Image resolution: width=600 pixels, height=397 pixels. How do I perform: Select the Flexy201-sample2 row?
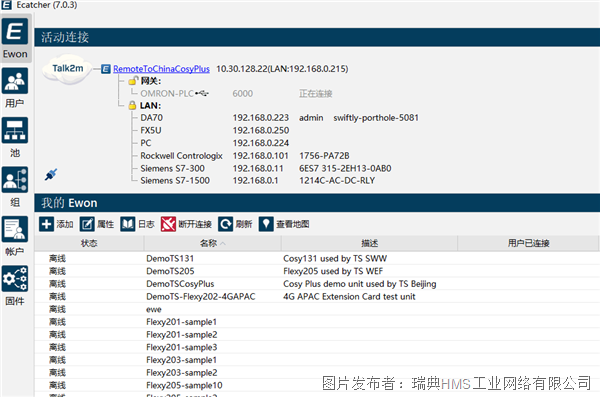point(317,334)
